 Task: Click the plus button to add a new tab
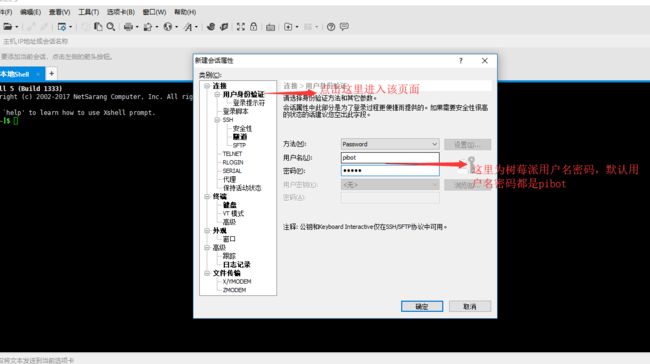(51, 73)
